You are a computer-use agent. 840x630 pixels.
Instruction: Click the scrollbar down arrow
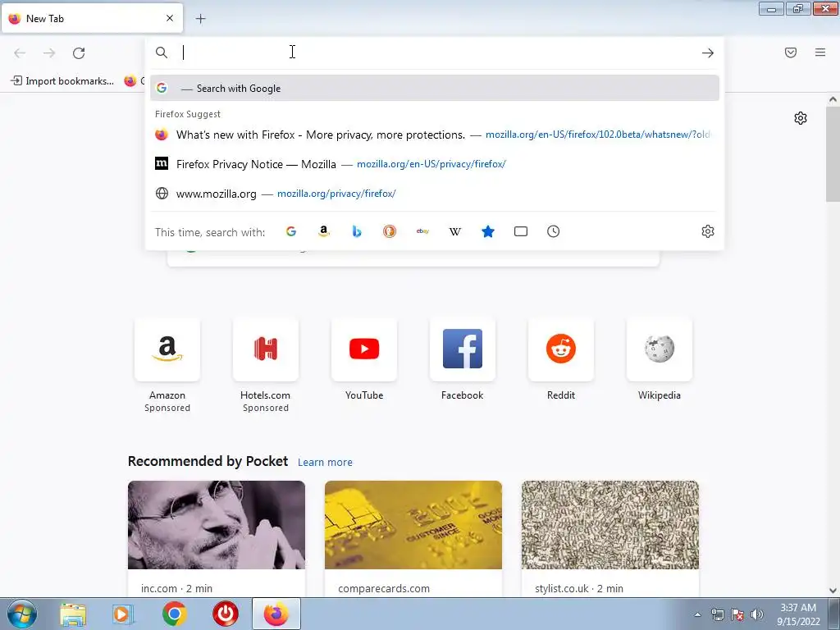pyautogui.click(x=833, y=591)
